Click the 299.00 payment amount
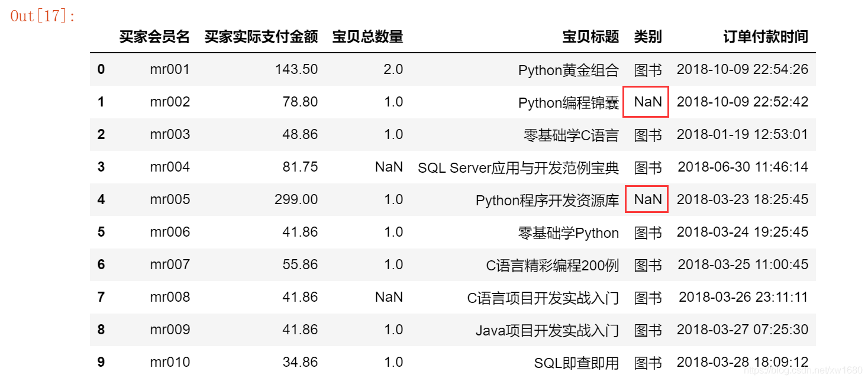Viewport: 868px width, 381px height. 296,199
